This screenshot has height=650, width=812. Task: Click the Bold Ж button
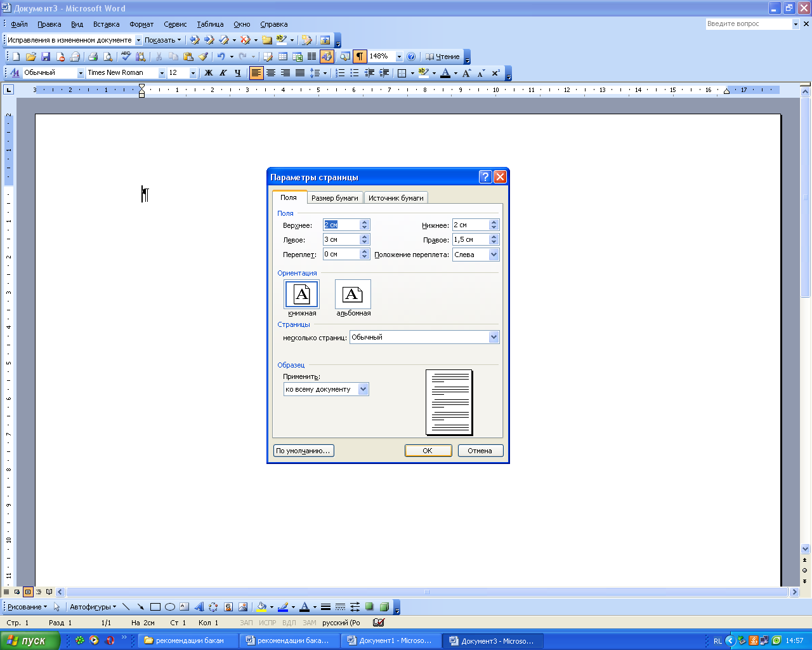tap(208, 73)
